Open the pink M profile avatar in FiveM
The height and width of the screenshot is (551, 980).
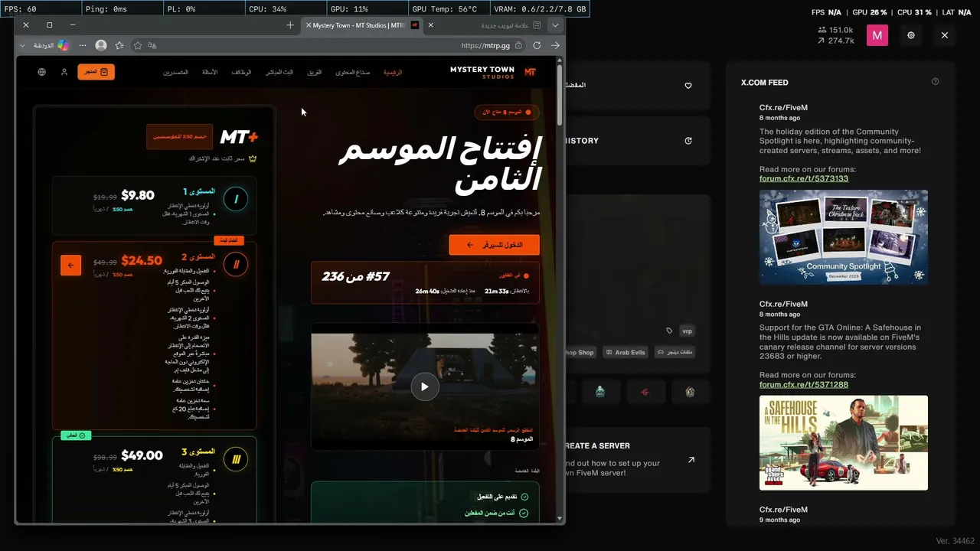[x=877, y=35]
